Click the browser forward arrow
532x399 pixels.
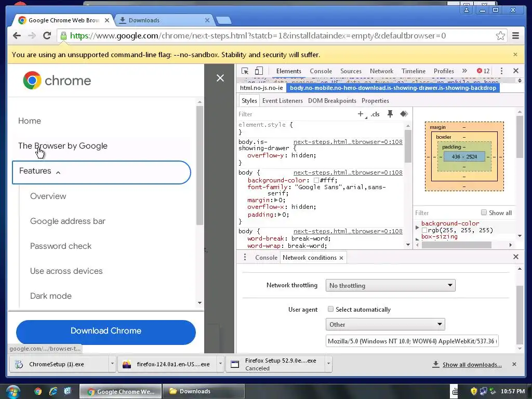[32, 36]
